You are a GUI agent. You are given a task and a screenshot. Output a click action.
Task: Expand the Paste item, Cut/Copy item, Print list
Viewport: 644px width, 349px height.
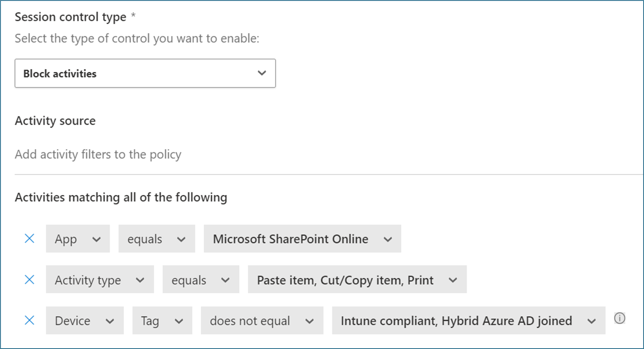357,280
